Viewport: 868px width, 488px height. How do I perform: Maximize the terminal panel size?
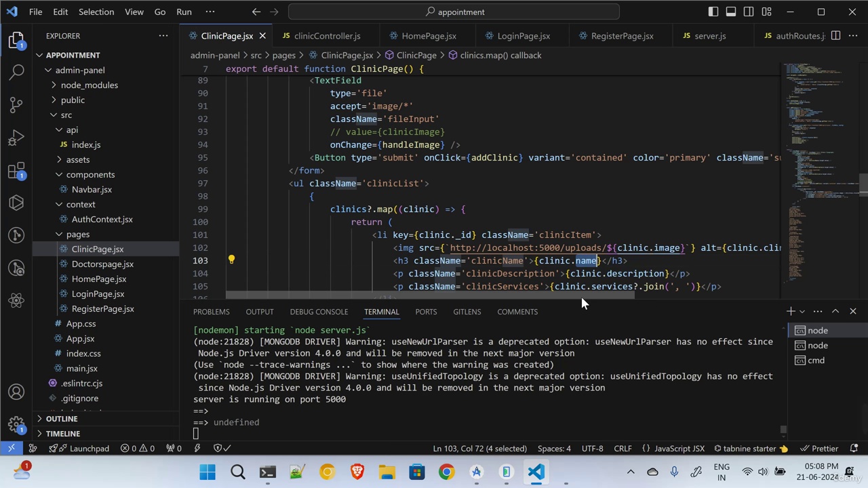click(835, 311)
